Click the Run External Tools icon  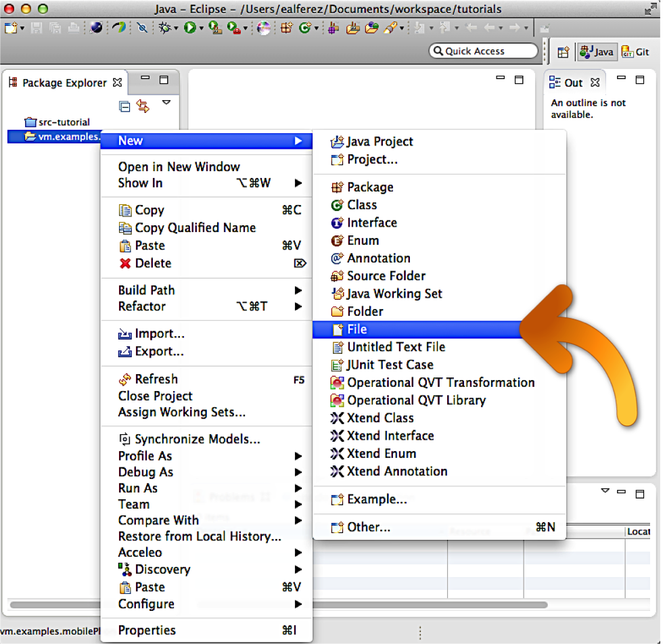pos(233,28)
